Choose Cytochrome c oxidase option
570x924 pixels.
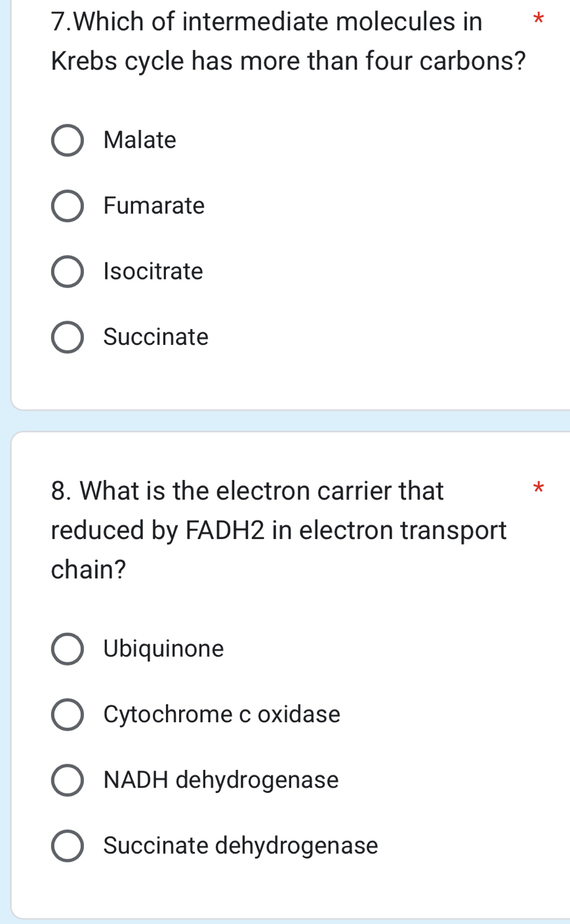(x=68, y=714)
